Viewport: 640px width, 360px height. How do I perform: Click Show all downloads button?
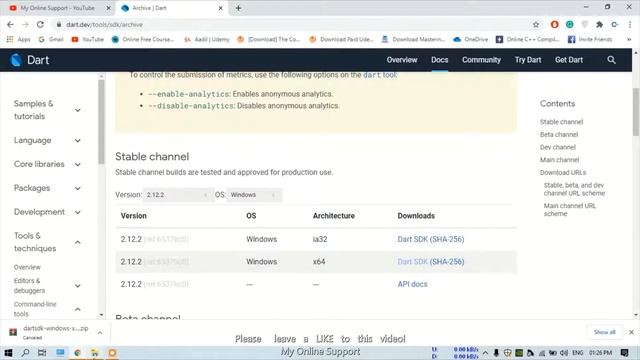click(604, 332)
